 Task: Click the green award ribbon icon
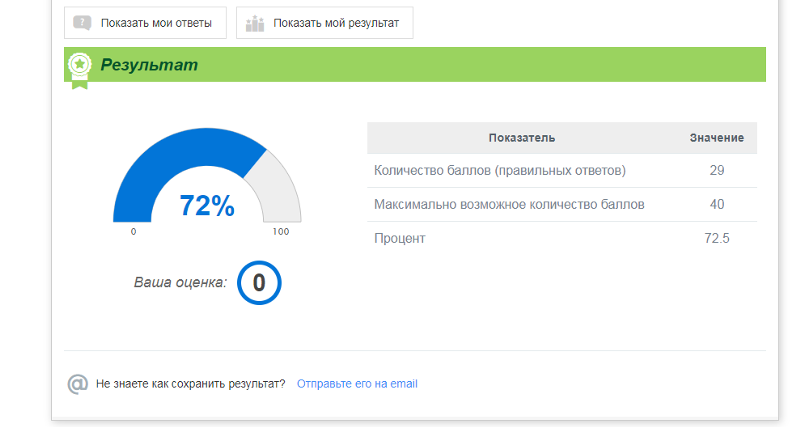(80, 71)
